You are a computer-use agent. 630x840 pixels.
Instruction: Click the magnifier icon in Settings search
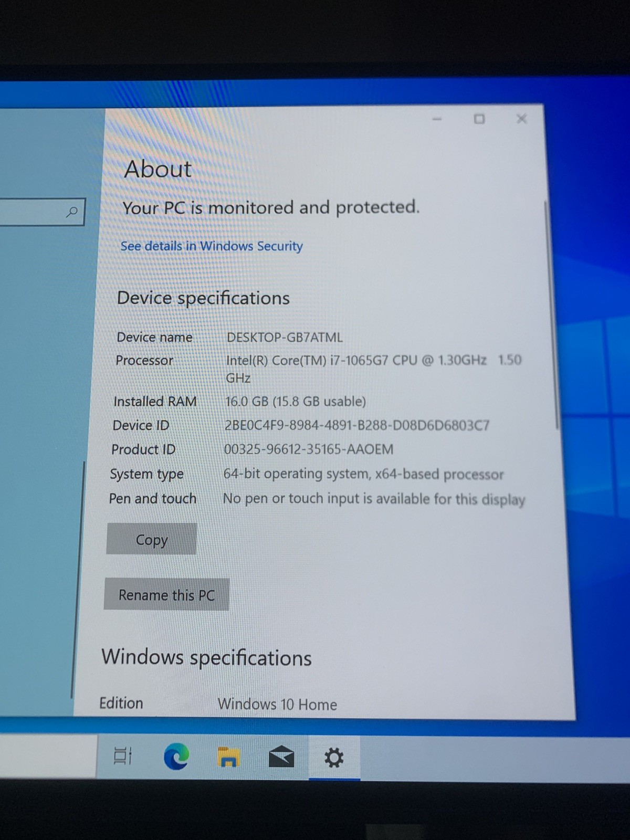coord(72,212)
